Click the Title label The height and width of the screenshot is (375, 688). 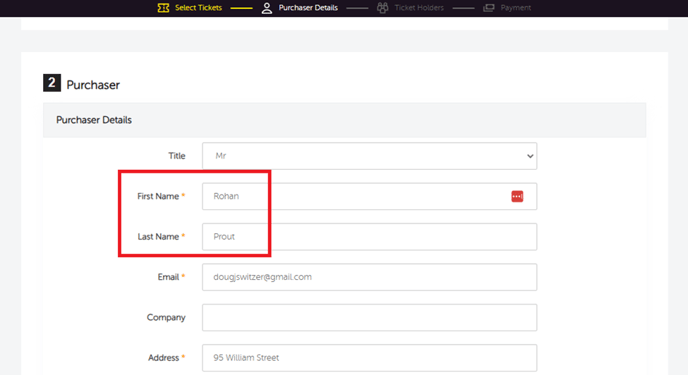(x=177, y=156)
